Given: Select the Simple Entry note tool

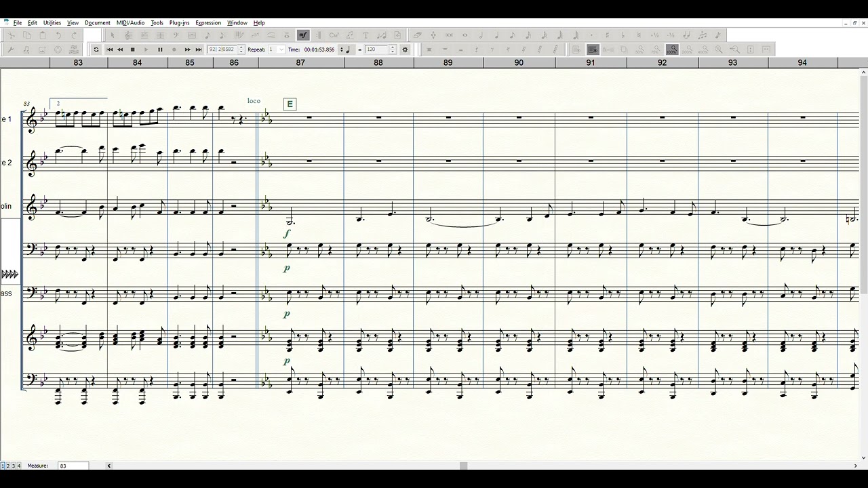Looking at the screenshot, I should (208, 35).
